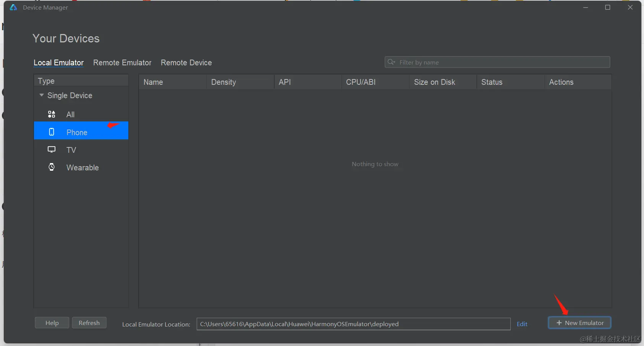644x346 pixels.
Task: Sort by the Size on Disk column header
Action: (443, 82)
